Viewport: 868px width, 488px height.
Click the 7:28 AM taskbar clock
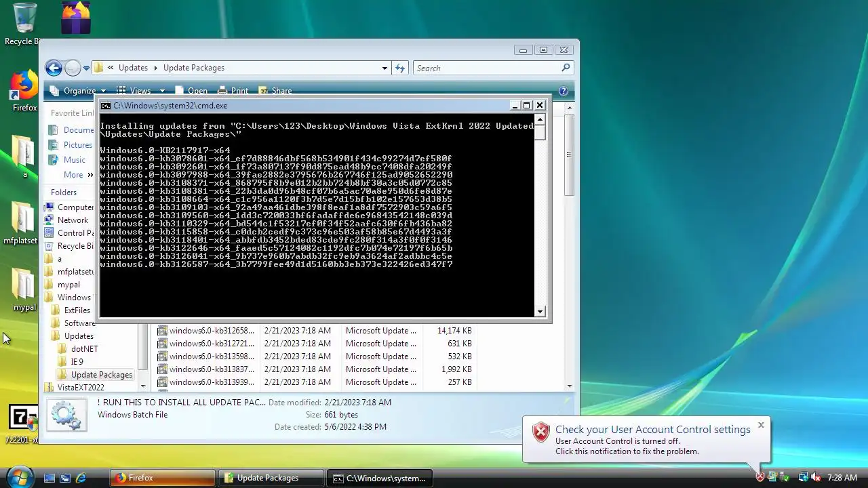pyautogui.click(x=842, y=478)
